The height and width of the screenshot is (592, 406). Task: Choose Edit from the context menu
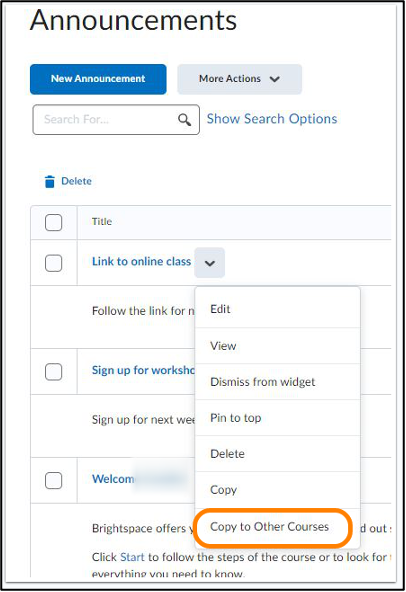(278, 309)
